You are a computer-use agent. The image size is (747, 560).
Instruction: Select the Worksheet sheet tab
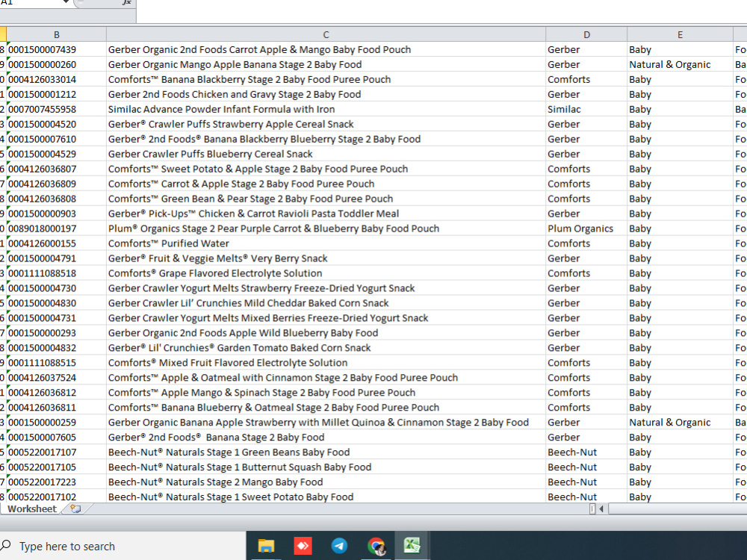32,508
